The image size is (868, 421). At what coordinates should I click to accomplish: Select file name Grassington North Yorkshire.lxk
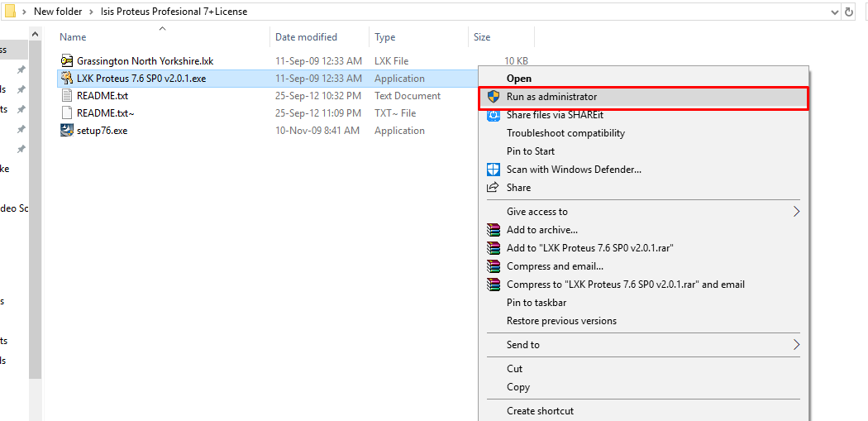click(145, 61)
